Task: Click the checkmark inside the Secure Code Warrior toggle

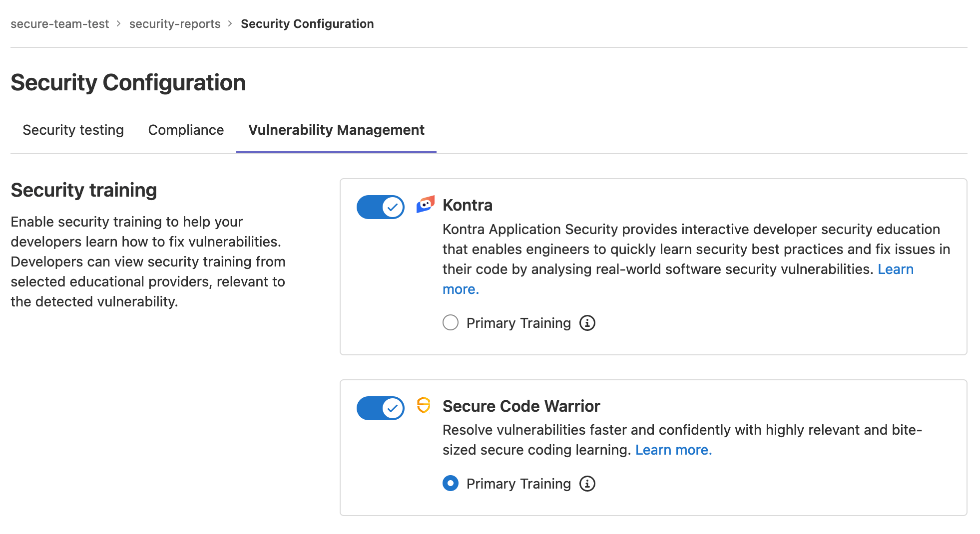Action: pyautogui.click(x=393, y=408)
